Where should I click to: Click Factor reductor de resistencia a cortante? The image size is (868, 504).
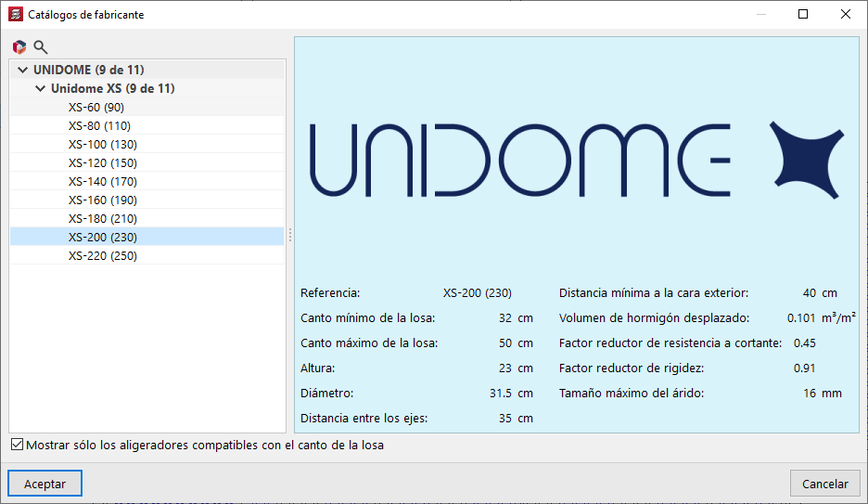pyautogui.click(x=670, y=342)
